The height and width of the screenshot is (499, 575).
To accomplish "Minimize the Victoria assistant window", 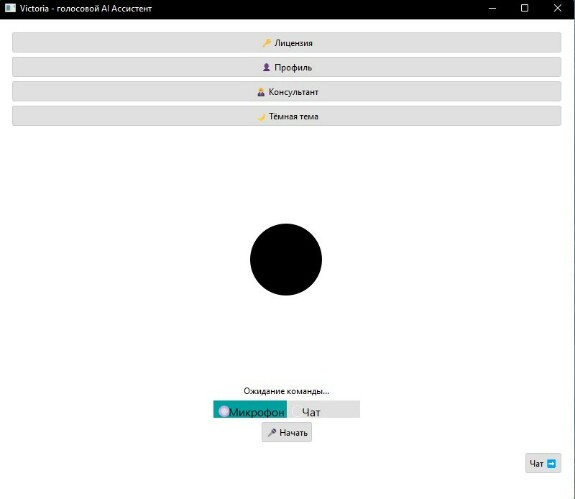I will pos(492,8).
